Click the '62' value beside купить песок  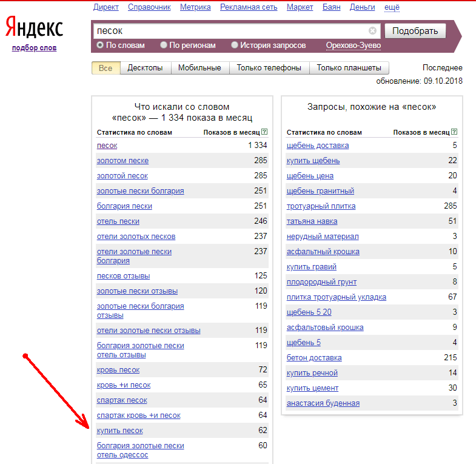(263, 430)
